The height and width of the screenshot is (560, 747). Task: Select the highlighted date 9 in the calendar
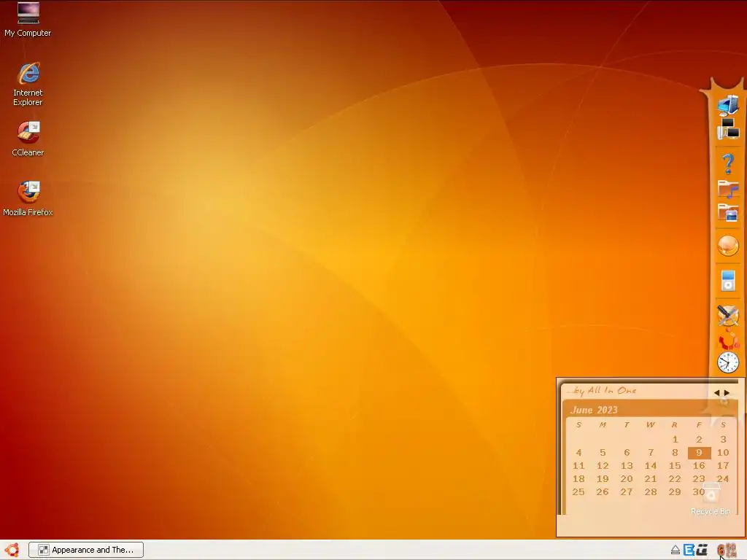coord(699,453)
